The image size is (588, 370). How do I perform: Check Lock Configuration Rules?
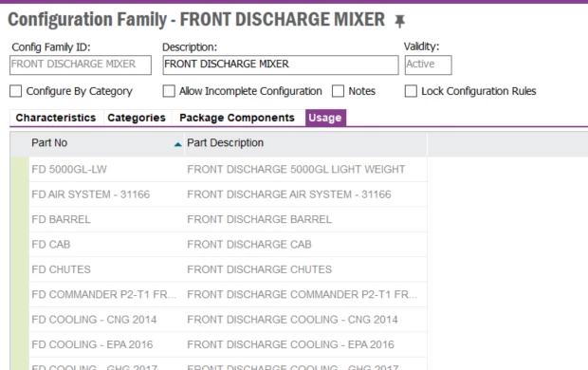click(411, 91)
